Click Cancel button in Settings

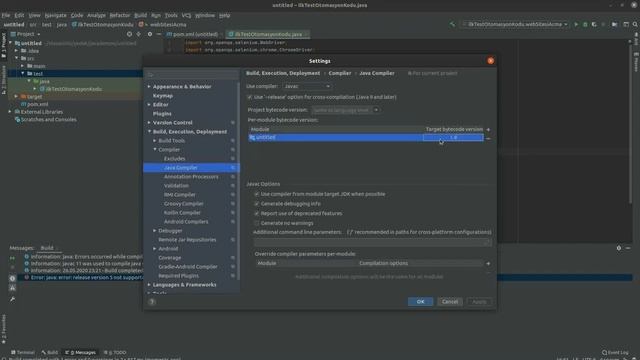click(450, 302)
